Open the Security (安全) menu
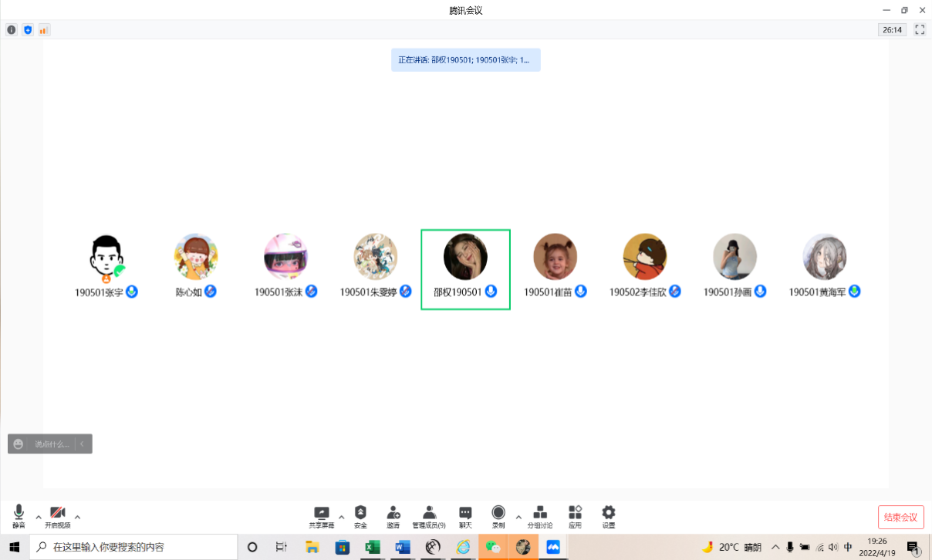Image resolution: width=932 pixels, height=560 pixels. pos(360,516)
